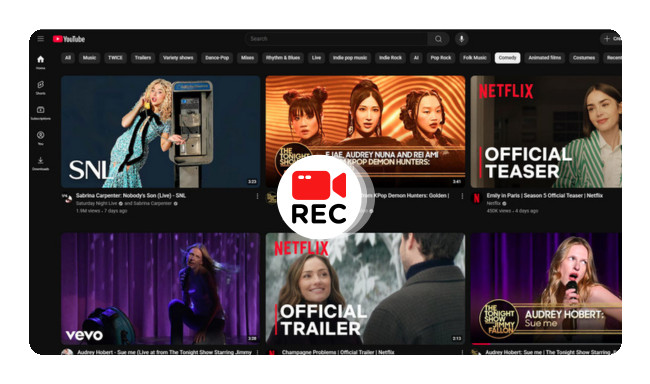
Task: Open the hamburger guide menu
Action: point(41,39)
